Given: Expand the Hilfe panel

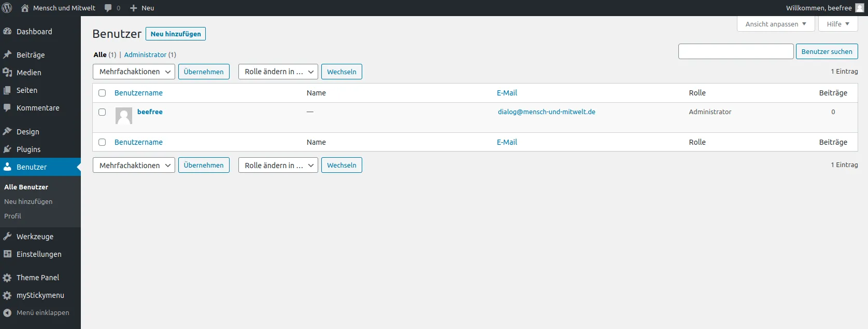Looking at the screenshot, I should click(x=838, y=24).
